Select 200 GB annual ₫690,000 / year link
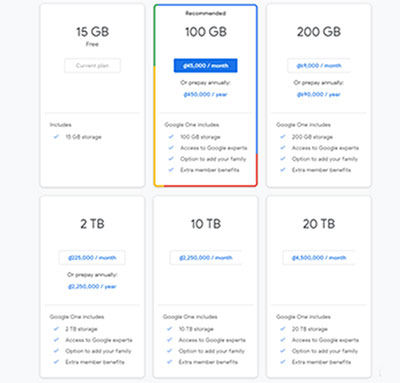 tap(319, 95)
